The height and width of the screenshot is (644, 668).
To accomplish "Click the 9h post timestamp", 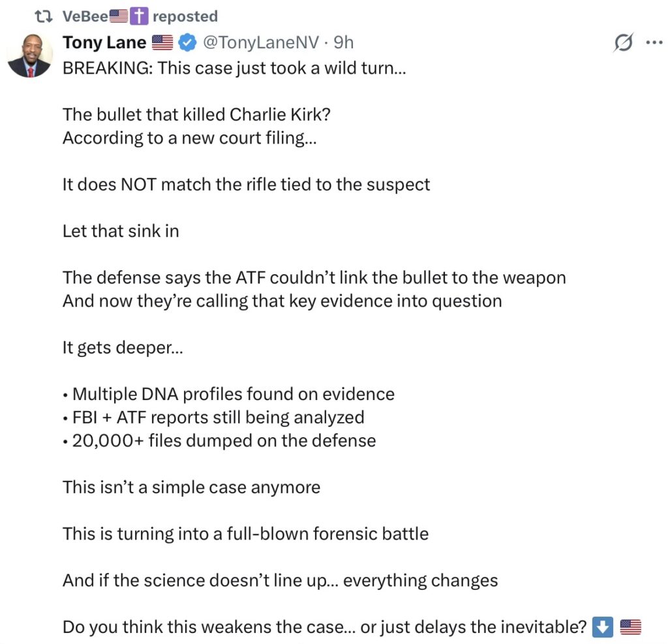I will pyautogui.click(x=344, y=43).
